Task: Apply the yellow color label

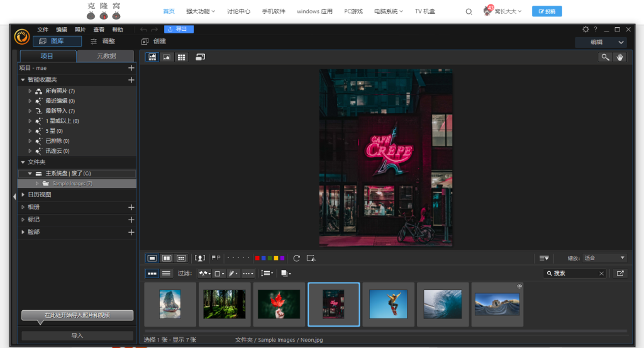Action: (276, 258)
